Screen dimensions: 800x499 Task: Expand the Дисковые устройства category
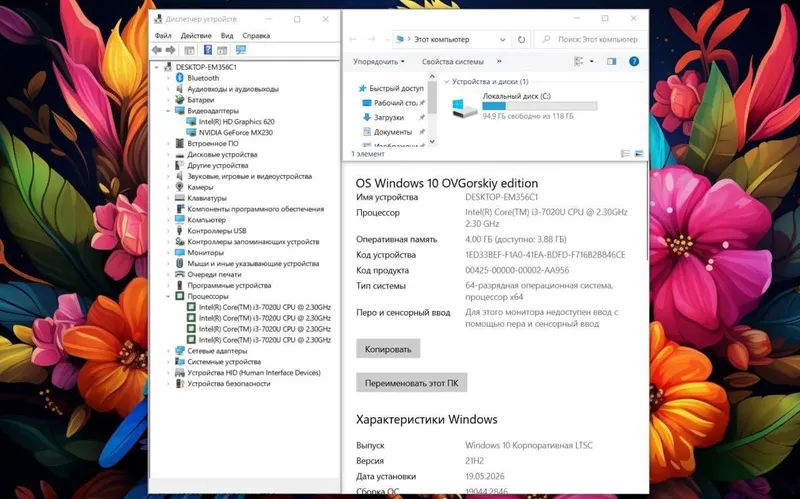(168, 154)
